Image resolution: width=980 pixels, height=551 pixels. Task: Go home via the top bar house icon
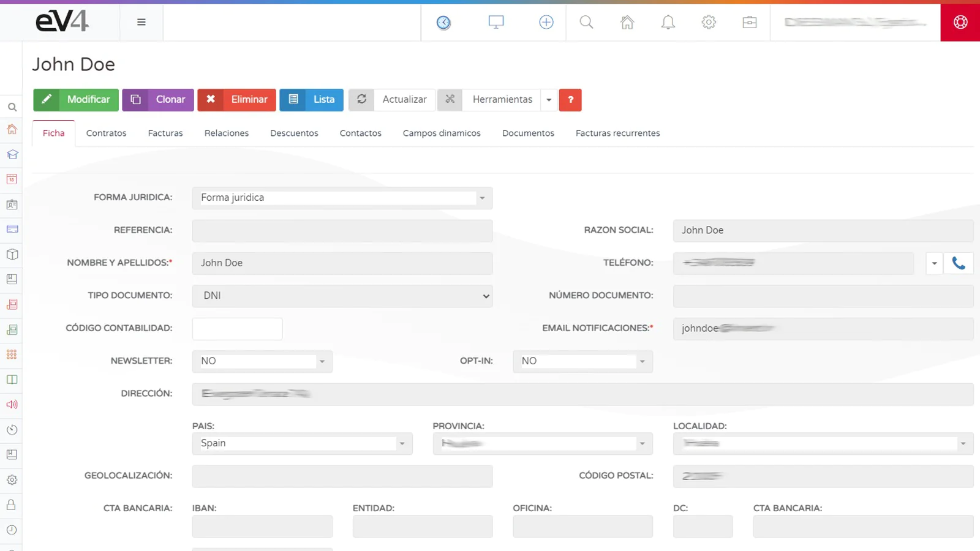627,22
